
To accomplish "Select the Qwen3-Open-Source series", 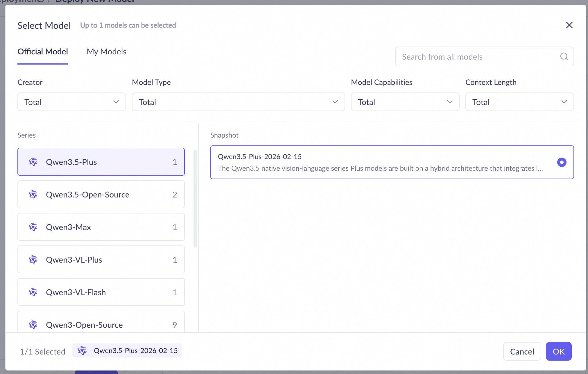I will coord(101,322).
